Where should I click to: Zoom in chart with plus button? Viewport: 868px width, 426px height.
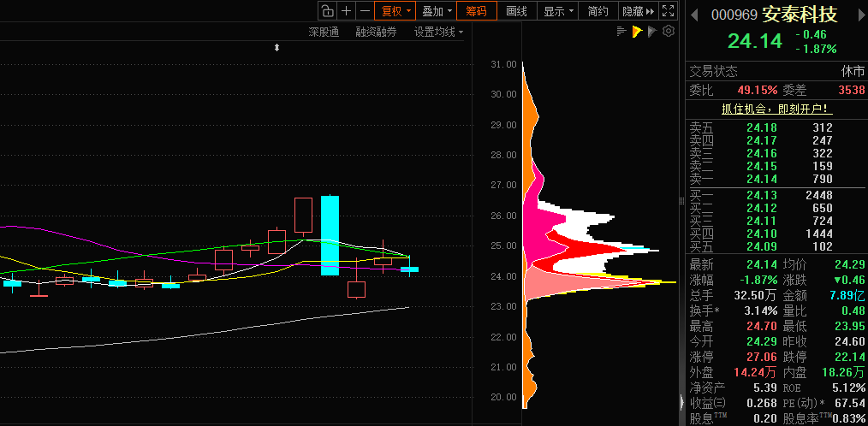tap(346, 10)
